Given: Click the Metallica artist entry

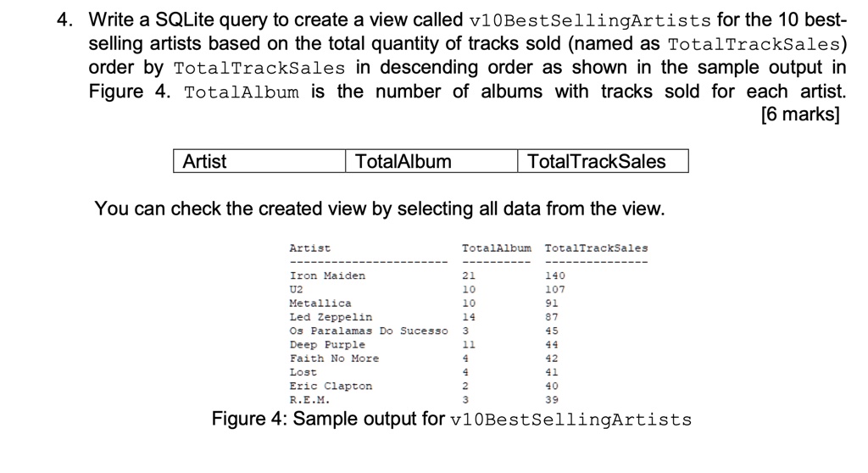Looking at the screenshot, I should click(320, 303).
